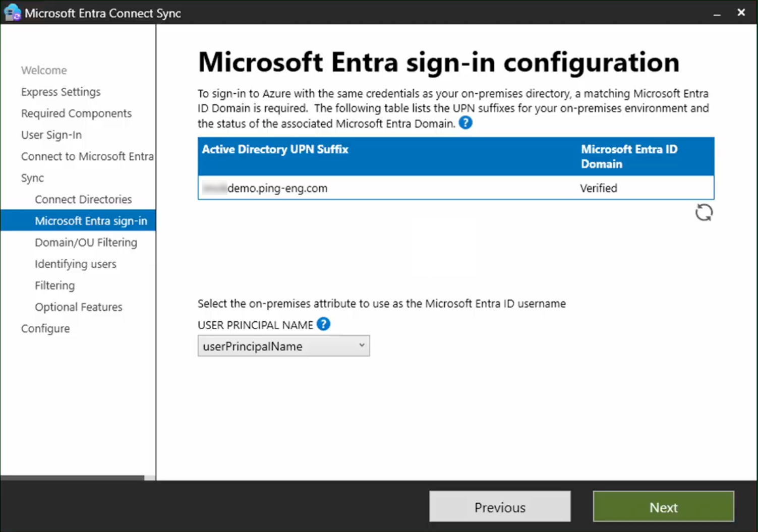Select Welcome in the sidebar
Image resolution: width=758 pixels, height=532 pixels.
click(x=44, y=70)
